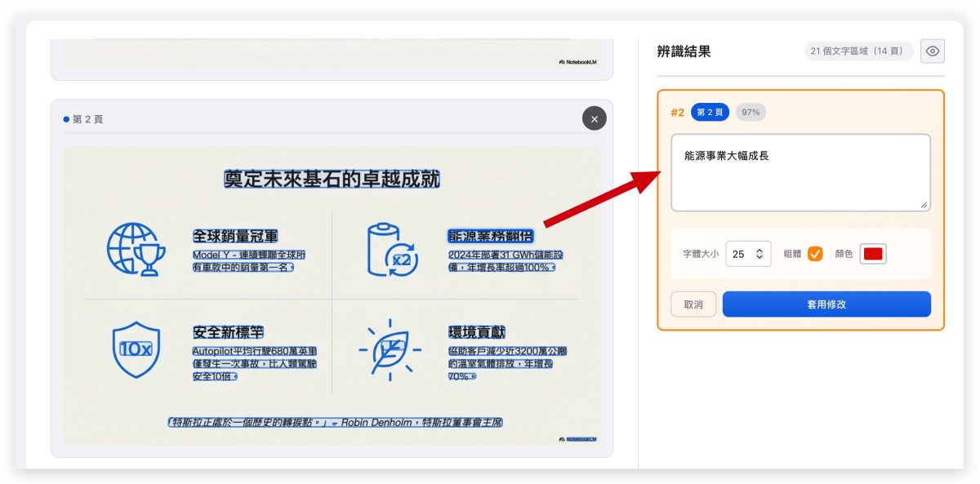The width and height of the screenshot is (980, 484).
Task: Close the page 2 preview
Action: 595,118
